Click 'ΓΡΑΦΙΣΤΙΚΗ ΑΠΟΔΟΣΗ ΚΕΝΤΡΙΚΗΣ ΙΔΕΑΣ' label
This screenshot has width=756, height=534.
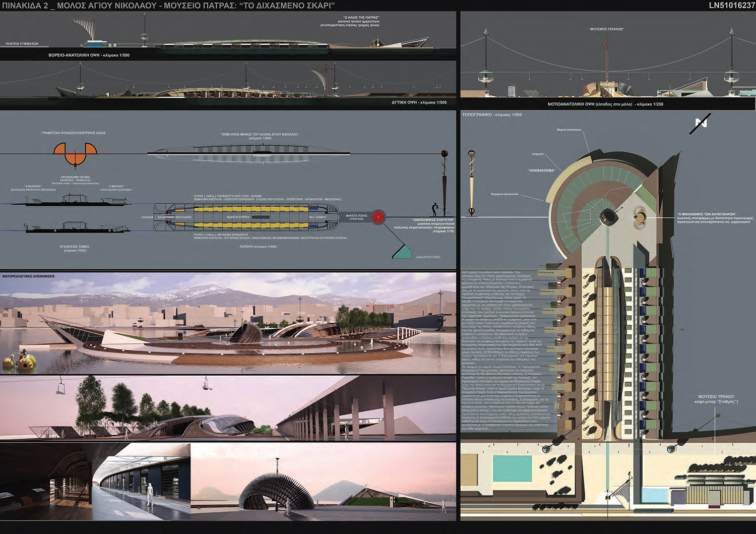tap(74, 133)
